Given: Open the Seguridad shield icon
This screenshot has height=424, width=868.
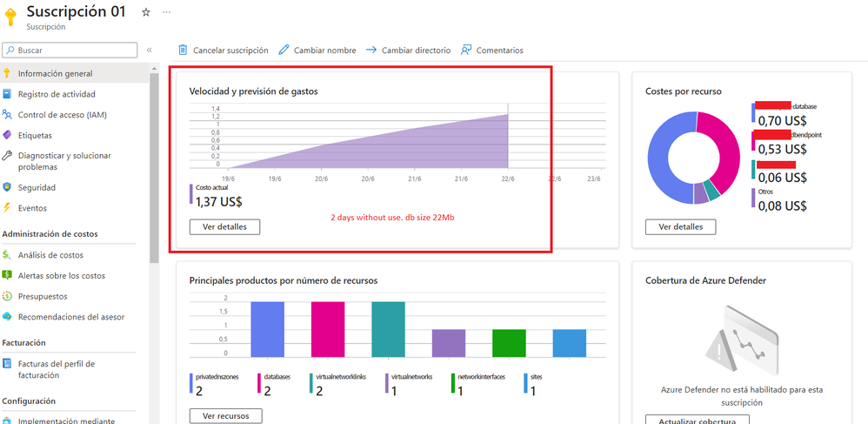Looking at the screenshot, I should 7,187.
